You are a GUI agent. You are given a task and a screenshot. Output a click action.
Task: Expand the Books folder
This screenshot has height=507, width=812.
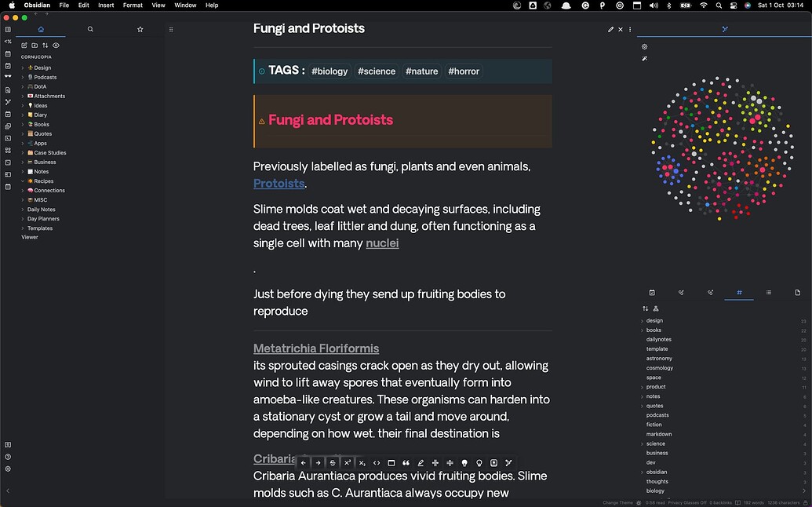pos(23,125)
